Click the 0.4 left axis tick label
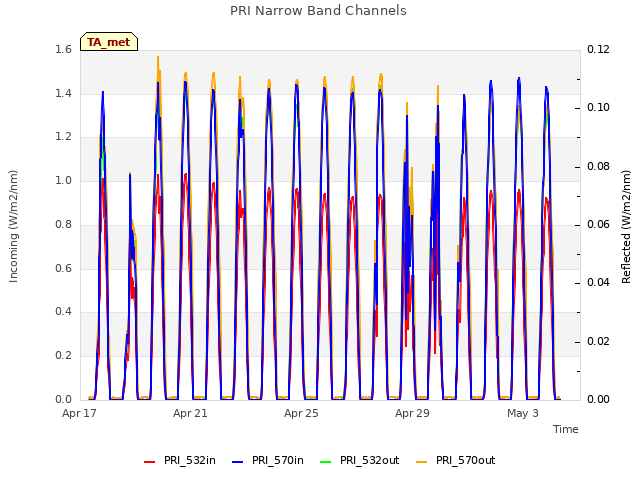640x480 pixels. coord(64,312)
